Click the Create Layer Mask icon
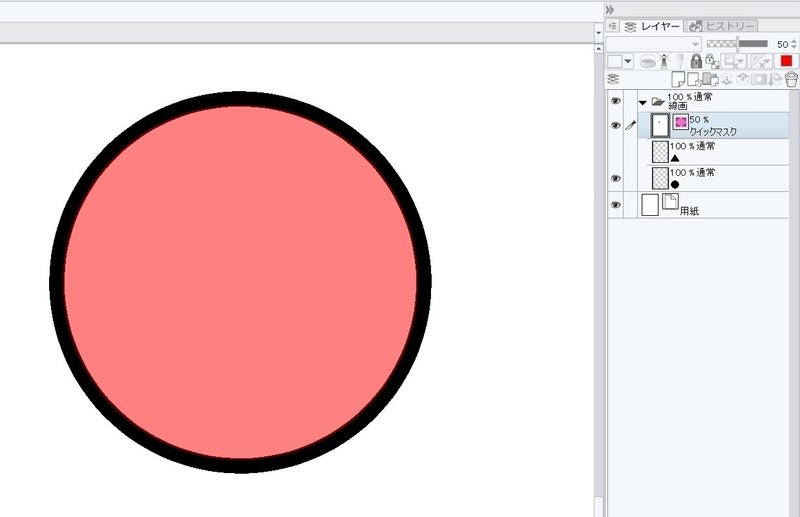Viewport: 800px width, 517px height. [759, 79]
